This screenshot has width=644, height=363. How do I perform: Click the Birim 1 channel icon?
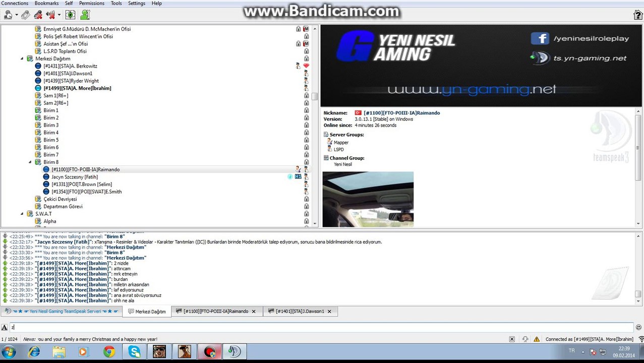[38, 110]
